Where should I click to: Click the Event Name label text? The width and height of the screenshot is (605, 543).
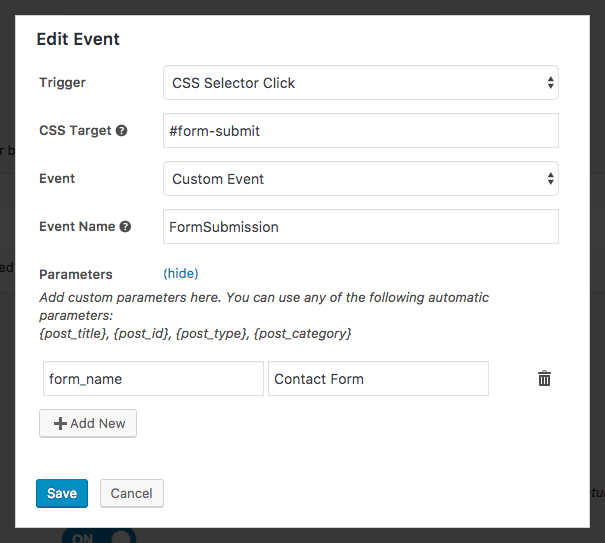[77, 227]
